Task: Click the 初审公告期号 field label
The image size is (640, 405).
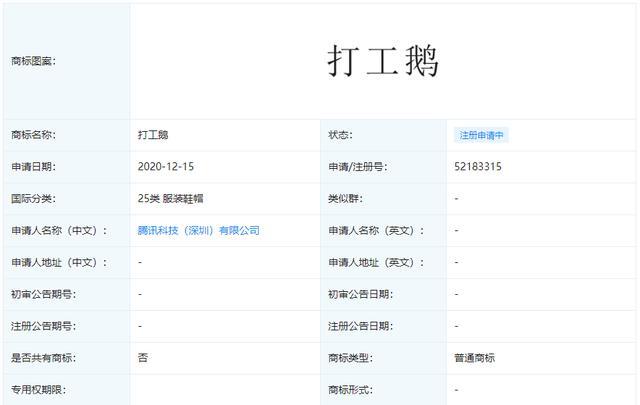Action: (43, 294)
